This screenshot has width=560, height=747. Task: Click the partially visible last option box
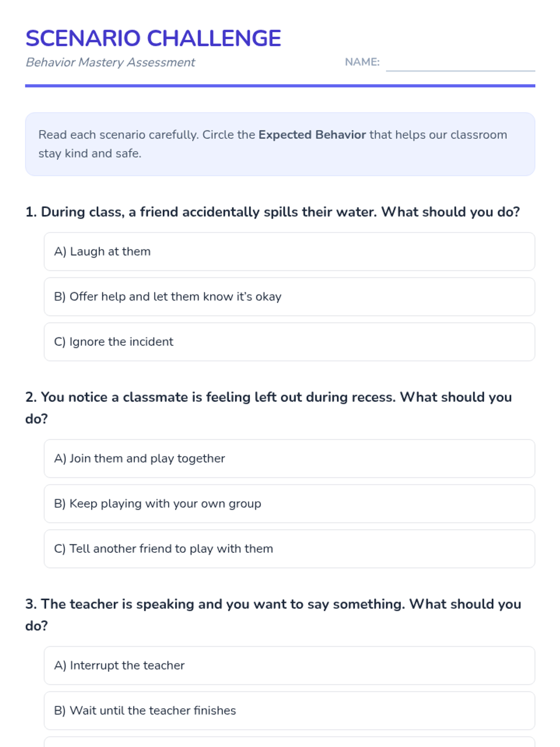[x=289, y=742]
